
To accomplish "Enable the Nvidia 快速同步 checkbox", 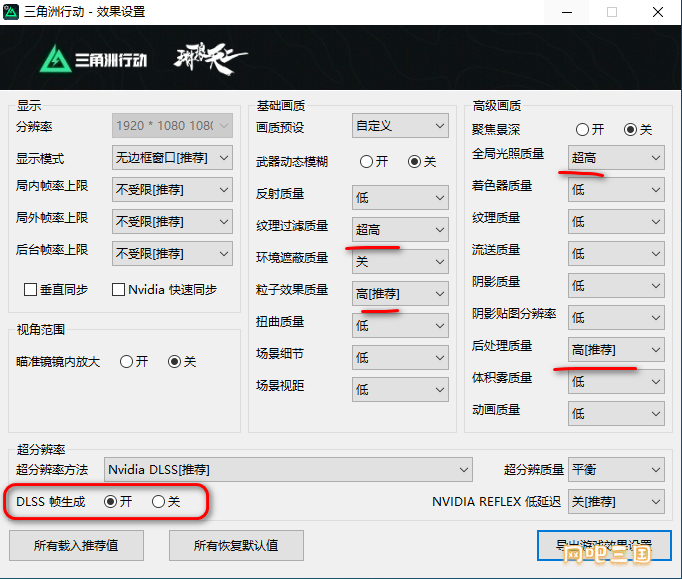I will click(x=118, y=290).
